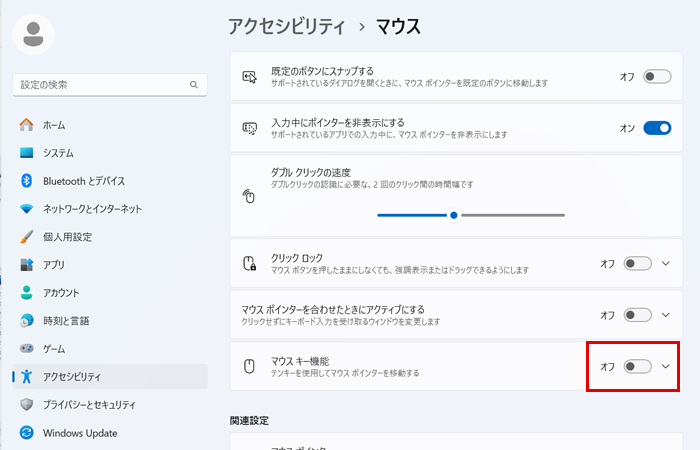Click the ネットワークとインターネット wifi icon
This screenshot has height=450, width=700.
pos(26,209)
